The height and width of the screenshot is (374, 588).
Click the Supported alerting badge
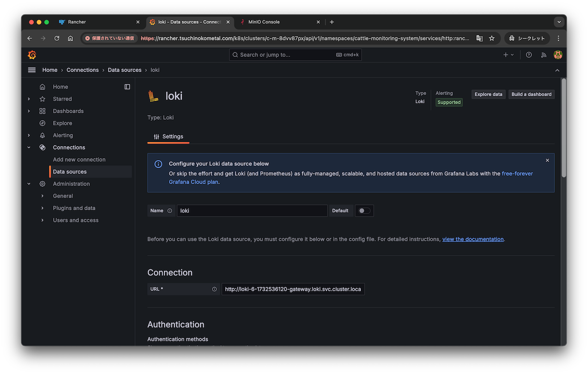[x=449, y=102]
